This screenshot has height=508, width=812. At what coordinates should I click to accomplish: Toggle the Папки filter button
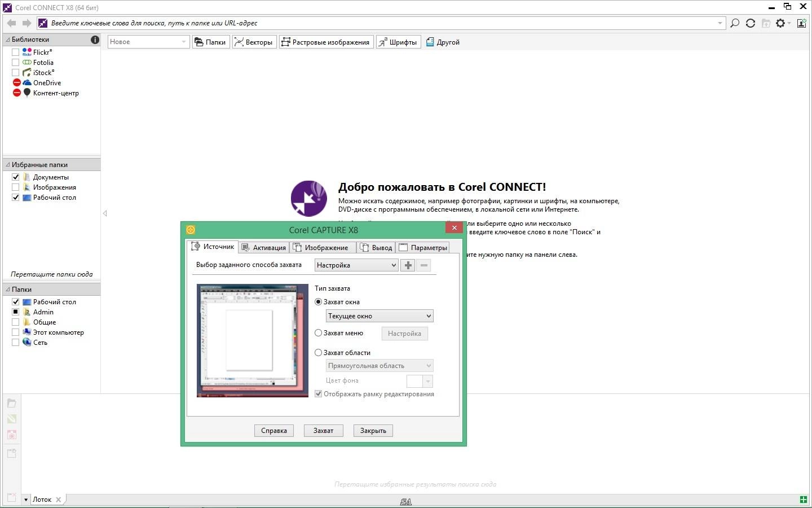(211, 42)
